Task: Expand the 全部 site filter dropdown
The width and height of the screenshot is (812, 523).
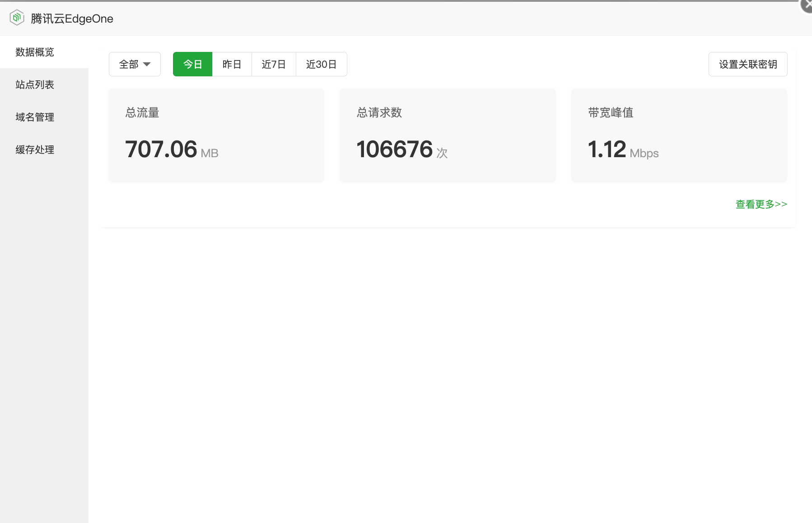Action: point(135,65)
